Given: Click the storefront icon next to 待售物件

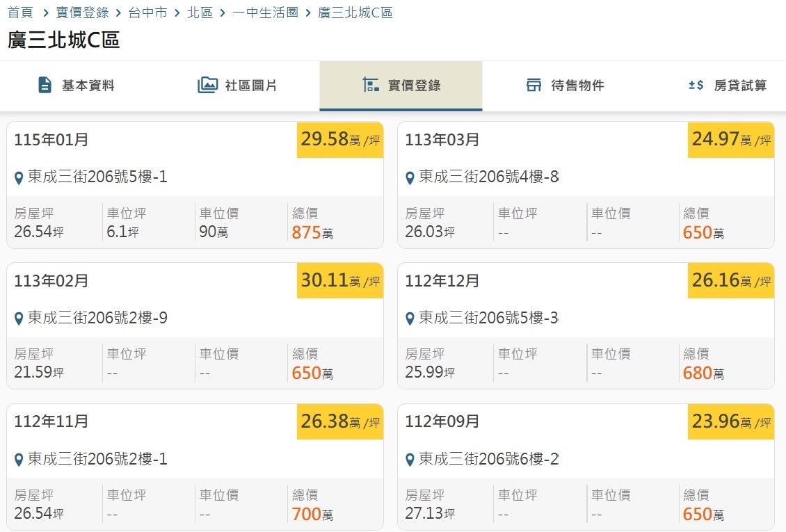Looking at the screenshot, I should pos(534,85).
